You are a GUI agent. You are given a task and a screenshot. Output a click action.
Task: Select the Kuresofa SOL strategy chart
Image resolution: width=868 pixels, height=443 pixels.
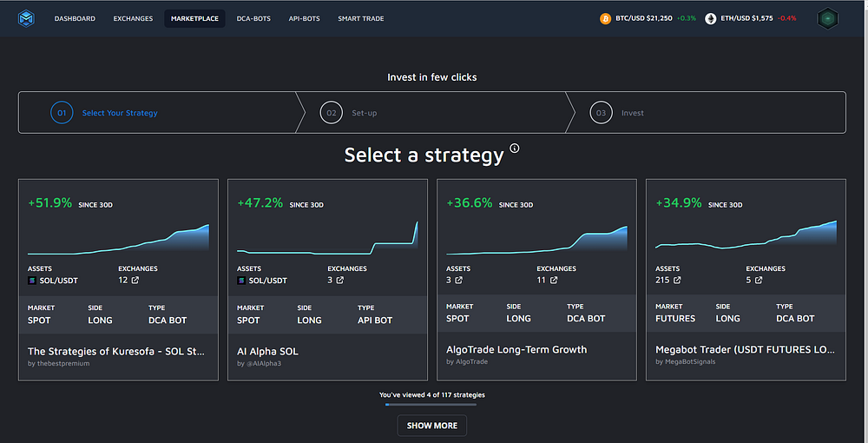pos(118,239)
